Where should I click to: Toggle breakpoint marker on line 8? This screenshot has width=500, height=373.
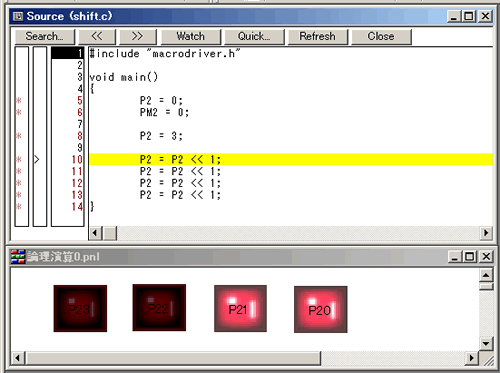19,136
